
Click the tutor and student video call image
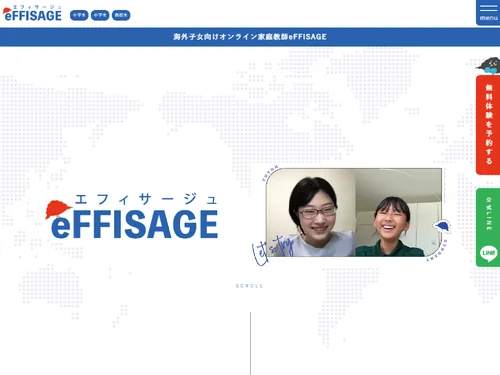click(354, 212)
